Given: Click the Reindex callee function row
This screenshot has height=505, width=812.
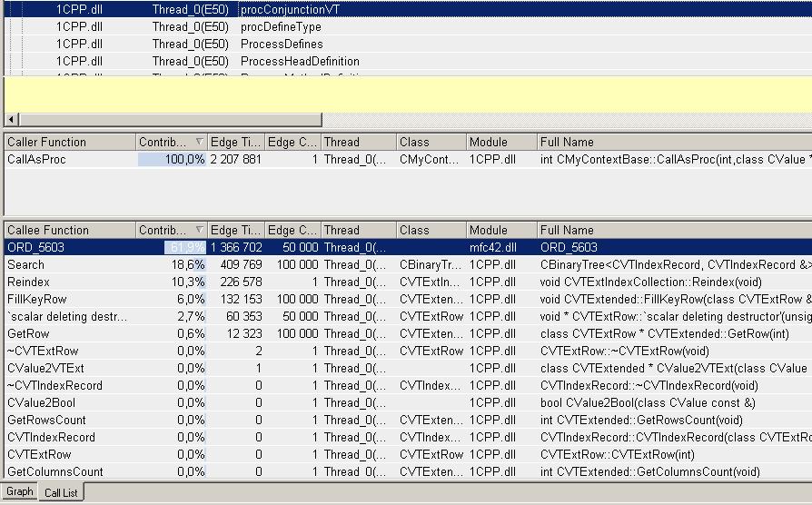Looking at the screenshot, I should click(x=28, y=282).
